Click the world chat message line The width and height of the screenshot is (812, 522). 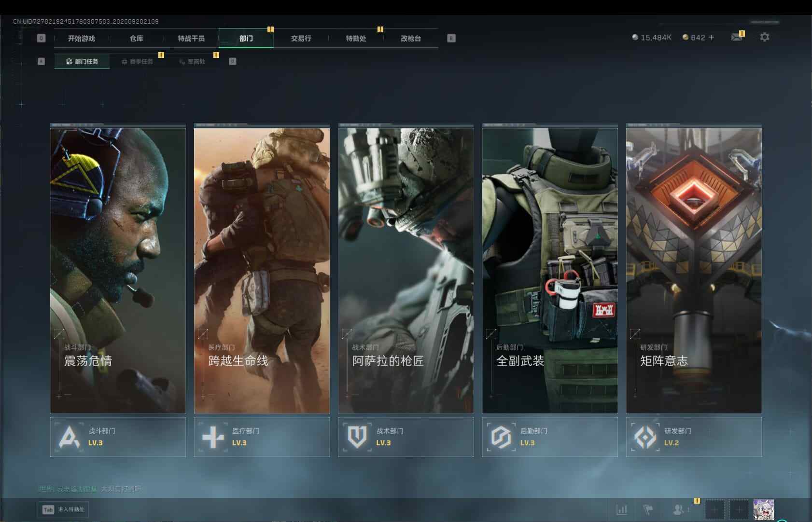tap(90, 489)
